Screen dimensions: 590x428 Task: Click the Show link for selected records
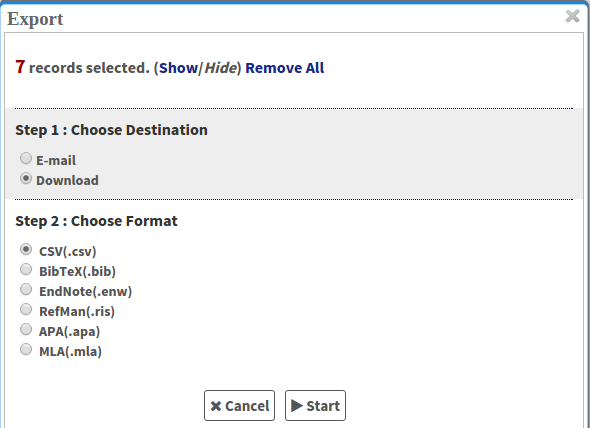(x=178, y=68)
